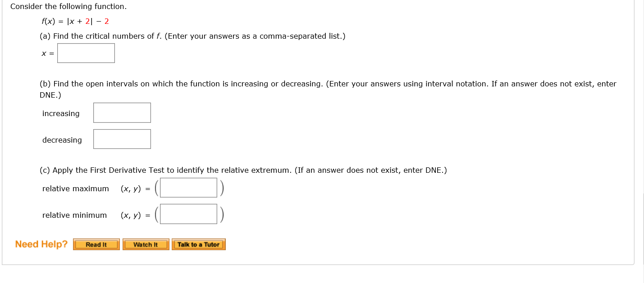The image size is (644, 283).
Task: Click the Need Help? label
Action: [40, 244]
